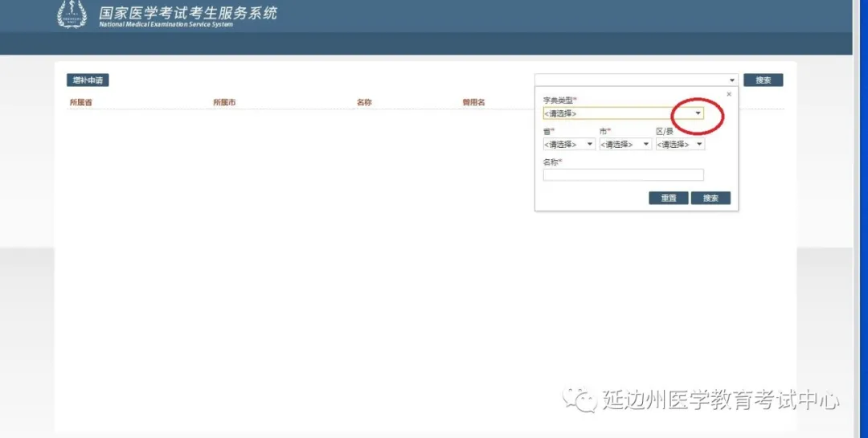Click the top-right 搜索 button
The image size is (868, 438).
click(763, 80)
